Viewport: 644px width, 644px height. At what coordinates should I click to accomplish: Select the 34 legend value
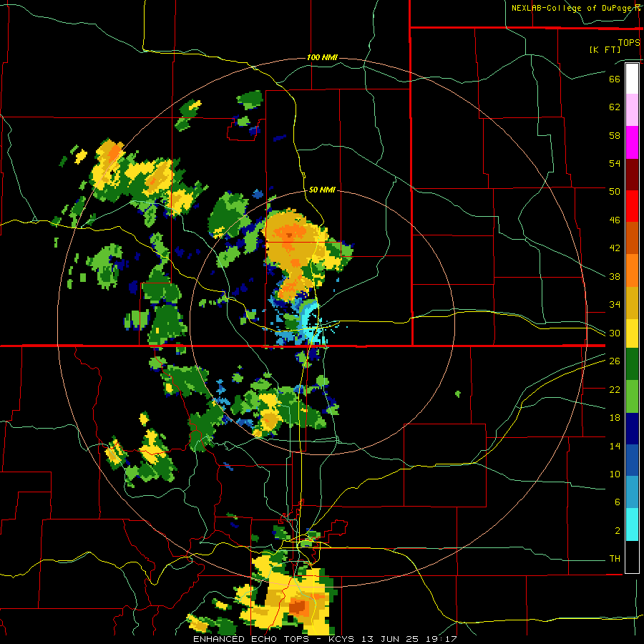coord(615,305)
